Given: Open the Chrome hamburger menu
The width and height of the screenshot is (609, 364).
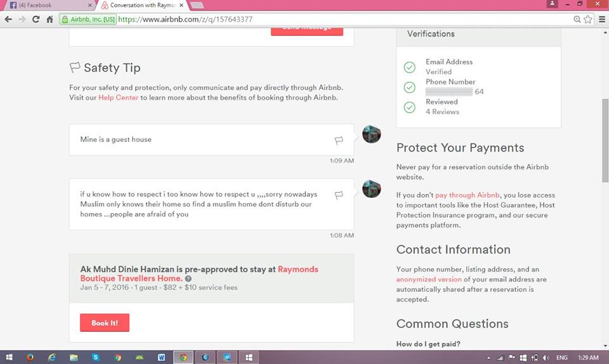Looking at the screenshot, I should [601, 19].
